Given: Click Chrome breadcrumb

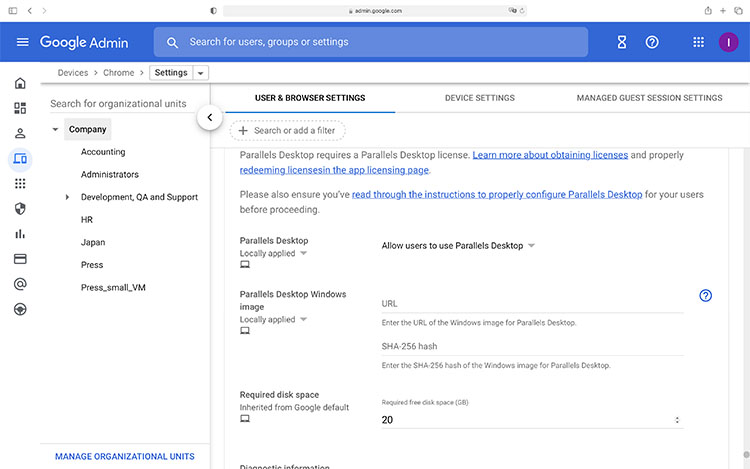Looking at the screenshot, I should (x=119, y=73).
